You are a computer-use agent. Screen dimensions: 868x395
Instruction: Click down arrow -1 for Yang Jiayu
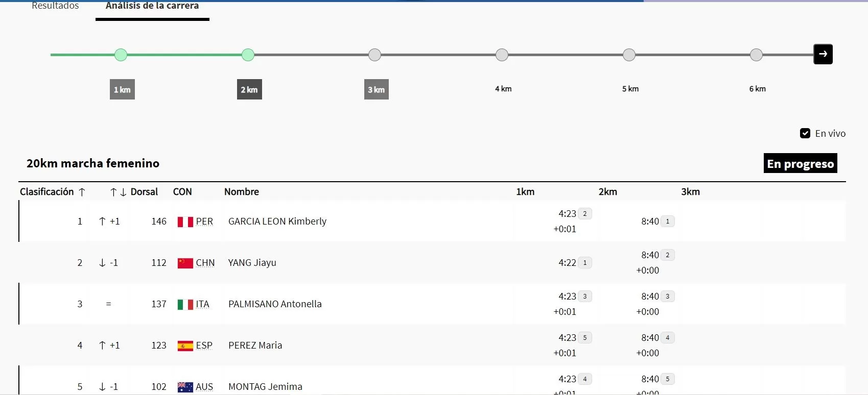108,262
